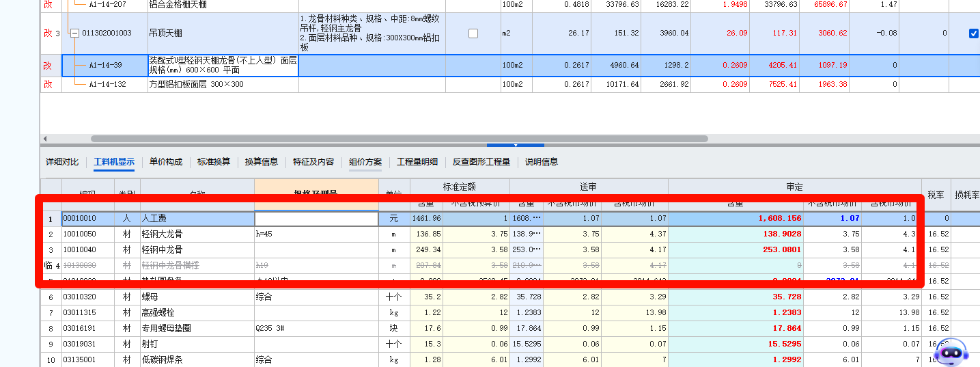Select tree row A1-14-39

104,66
